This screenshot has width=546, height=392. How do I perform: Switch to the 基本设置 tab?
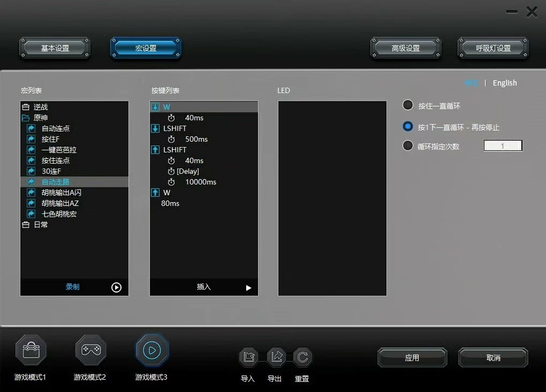pos(54,48)
